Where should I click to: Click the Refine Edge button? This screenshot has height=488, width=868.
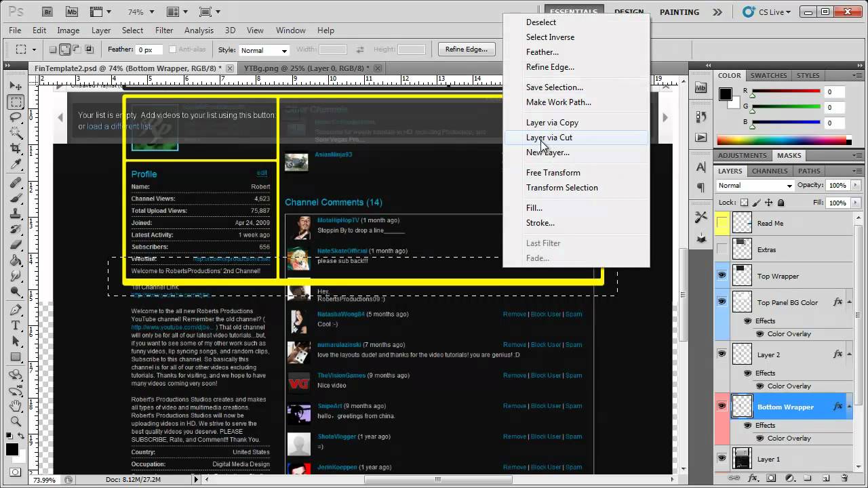point(467,49)
